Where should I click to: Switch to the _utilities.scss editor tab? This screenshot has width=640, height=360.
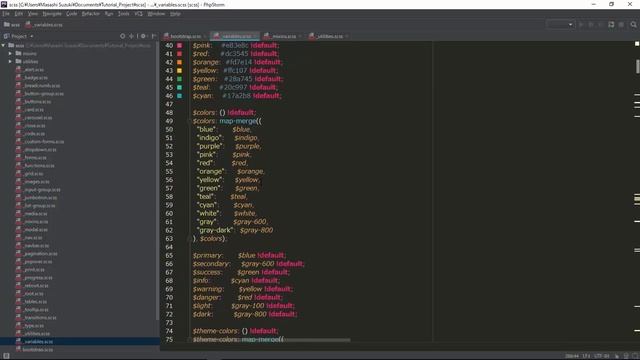point(330,36)
